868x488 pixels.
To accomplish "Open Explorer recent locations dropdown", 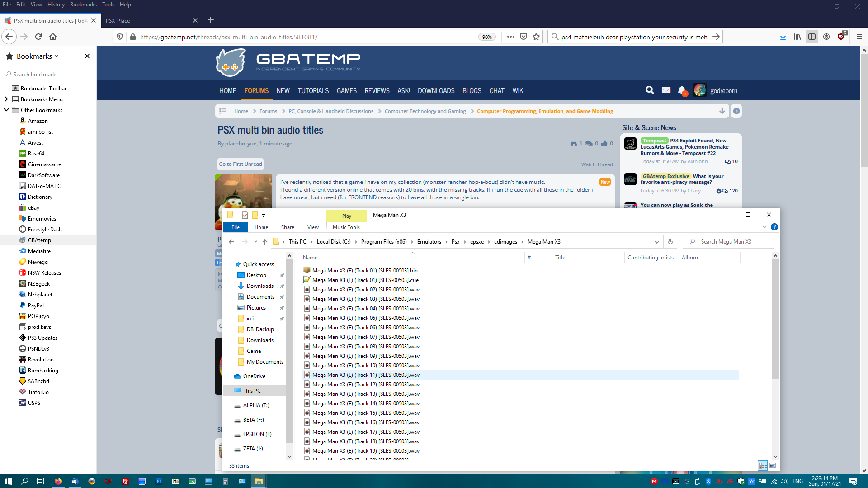I will click(x=255, y=242).
